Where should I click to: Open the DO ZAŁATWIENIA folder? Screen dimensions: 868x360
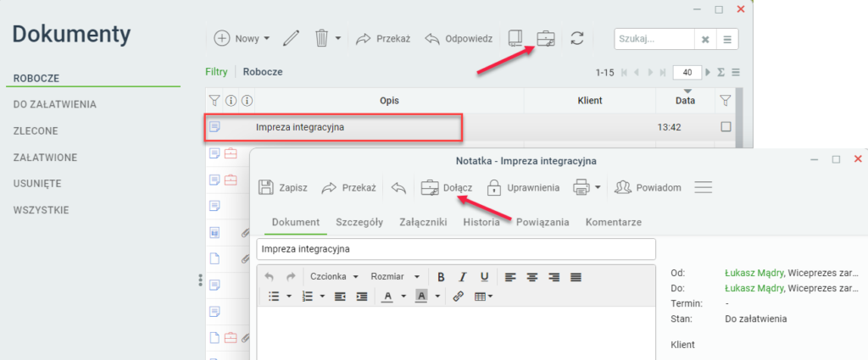[55, 104]
